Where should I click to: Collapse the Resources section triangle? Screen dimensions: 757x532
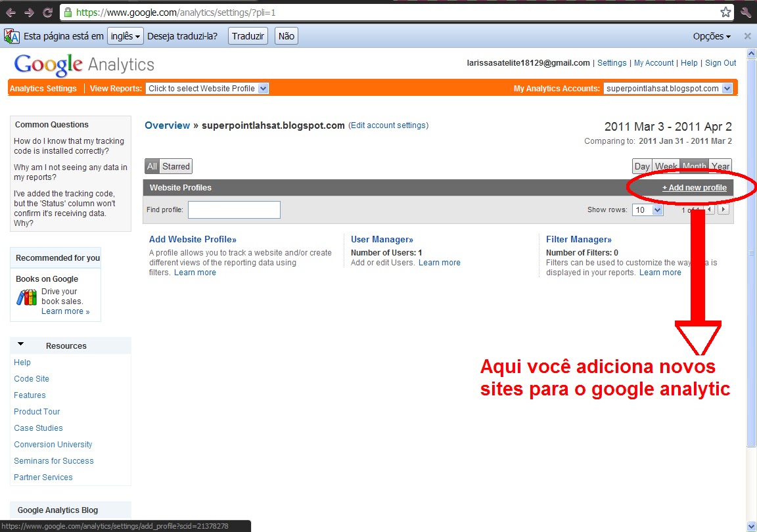click(x=21, y=344)
